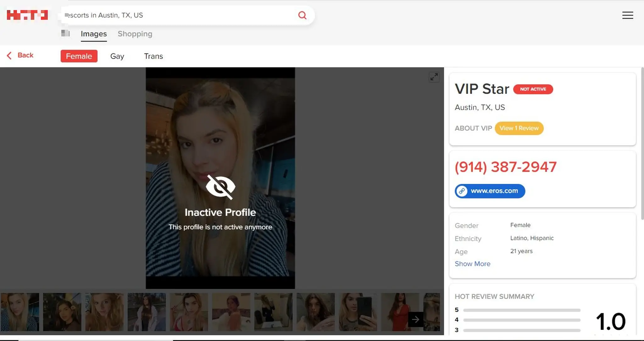Screen dimensions: 644x341
Task: Click the fullscreen expand icon on photo
Action: click(x=434, y=77)
